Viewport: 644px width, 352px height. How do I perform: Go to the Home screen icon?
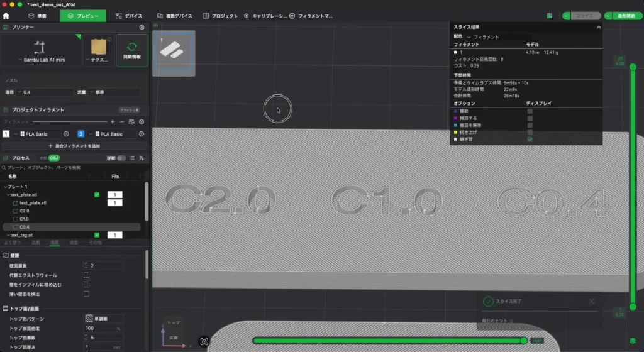pos(6,16)
